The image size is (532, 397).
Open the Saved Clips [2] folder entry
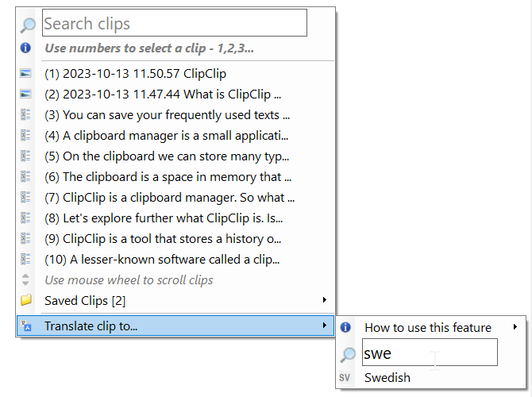pyautogui.click(x=175, y=301)
